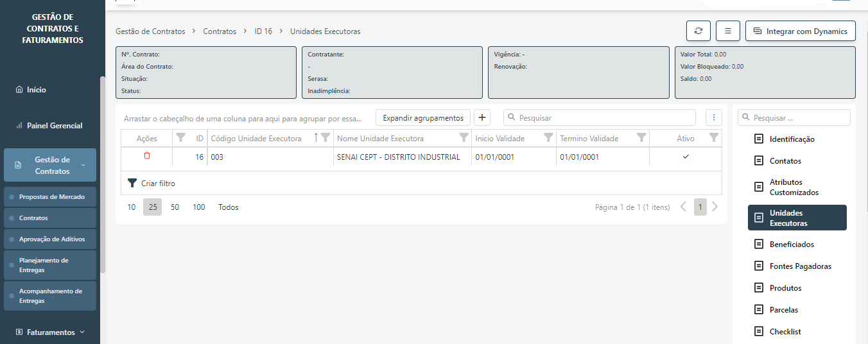Open the Beneficiados section tab
Screen dimensions: 868x344
(x=791, y=245)
